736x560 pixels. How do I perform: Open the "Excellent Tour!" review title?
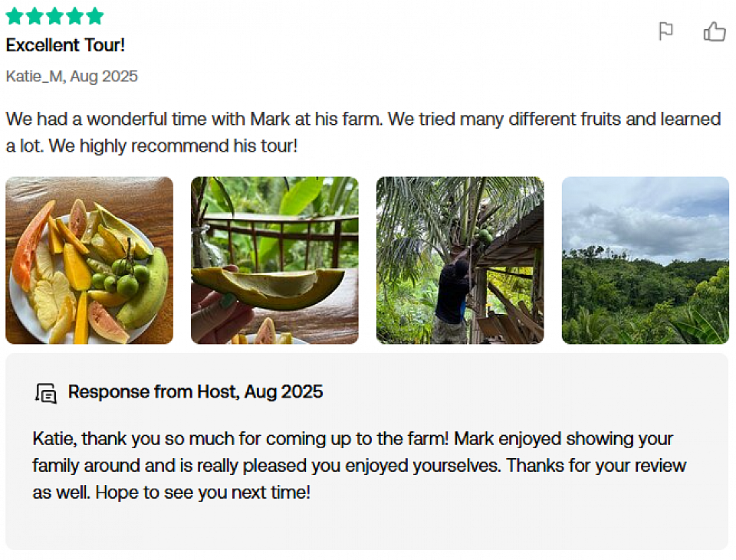(x=65, y=45)
